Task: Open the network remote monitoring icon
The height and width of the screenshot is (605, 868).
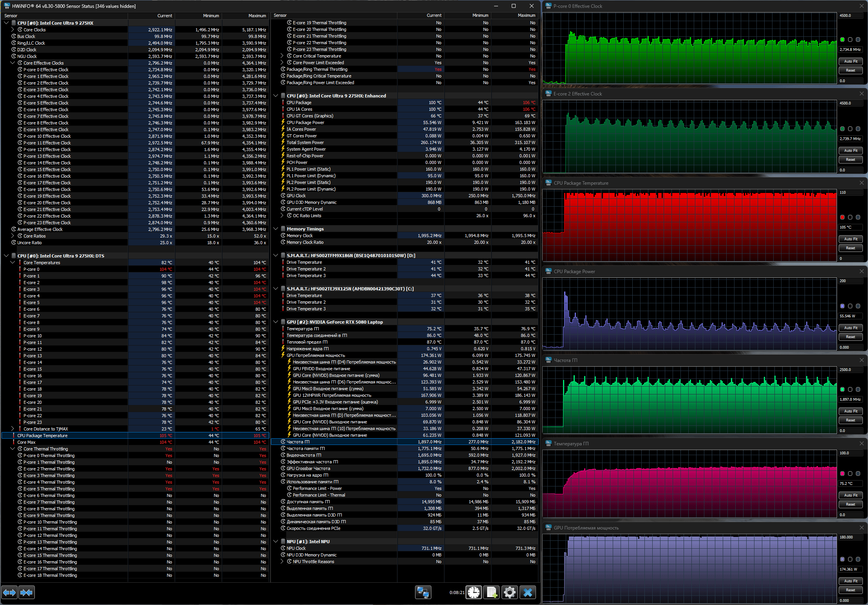Action: coord(423,592)
